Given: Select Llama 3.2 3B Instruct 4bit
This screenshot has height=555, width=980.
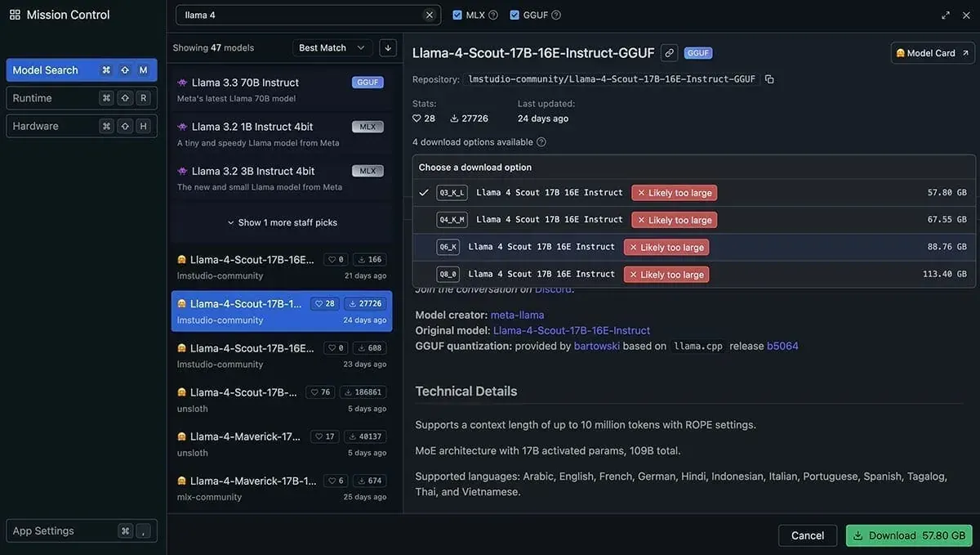Looking at the screenshot, I should click(x=282, y=178).
